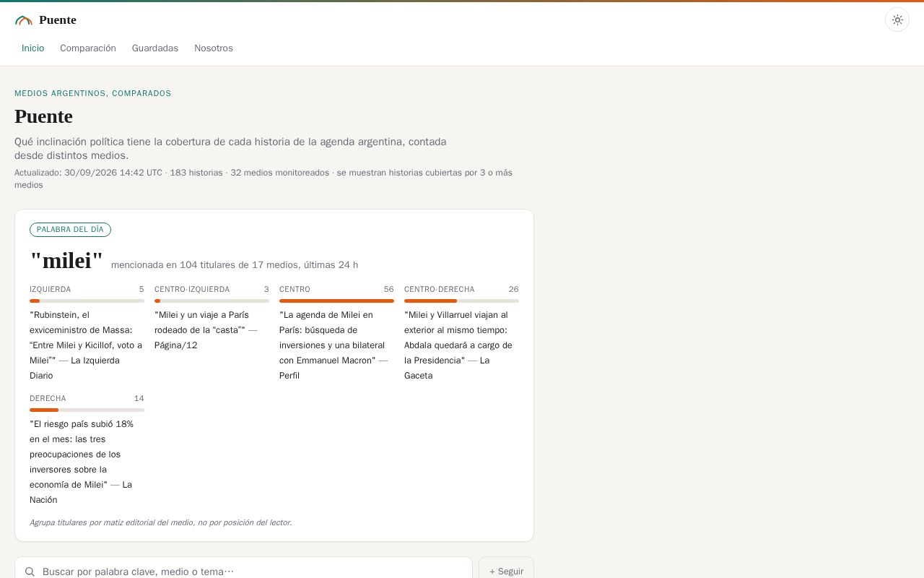The width and height of the screenshot is (924, 578).
Task: Click the count 14 for Derecha
Action: point(139,398)
